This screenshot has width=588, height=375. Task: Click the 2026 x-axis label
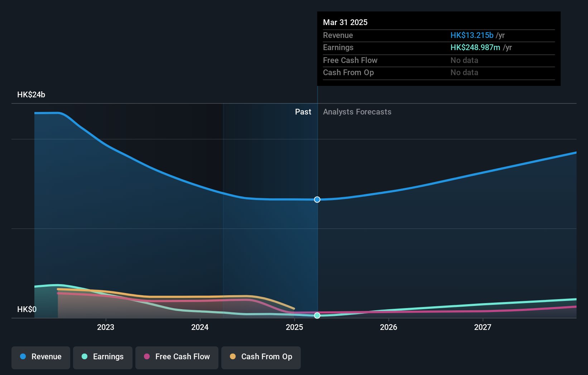389,327
